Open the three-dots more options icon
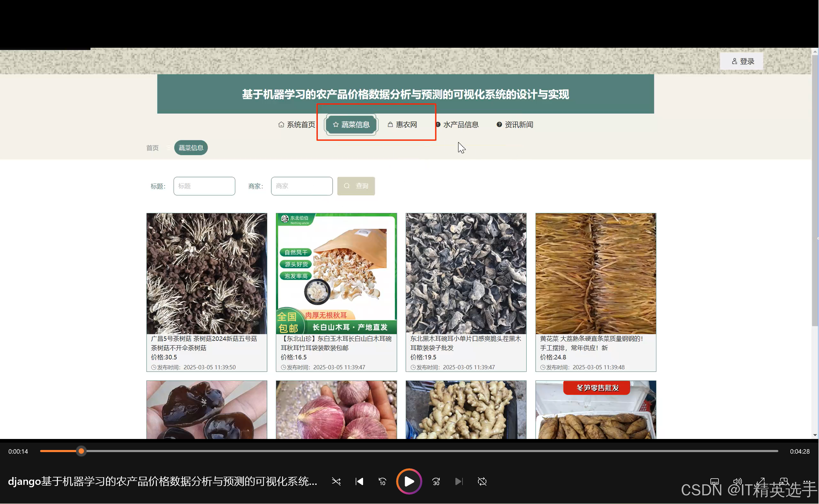 coord(806,481)
